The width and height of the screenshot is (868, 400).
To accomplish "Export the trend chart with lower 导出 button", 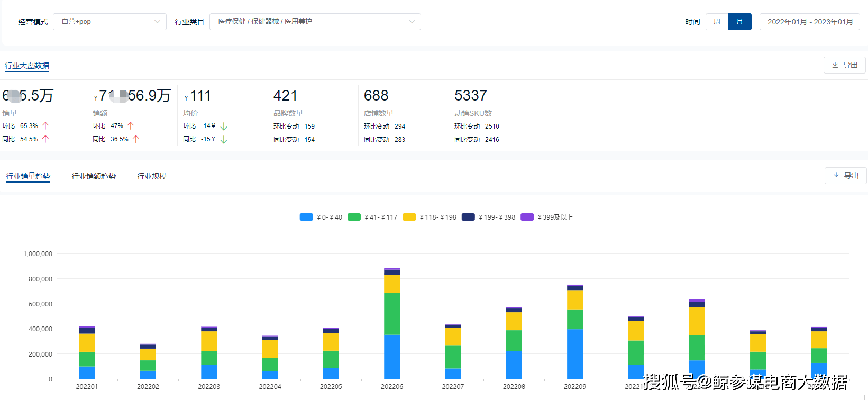I will [x=846, y=176].
